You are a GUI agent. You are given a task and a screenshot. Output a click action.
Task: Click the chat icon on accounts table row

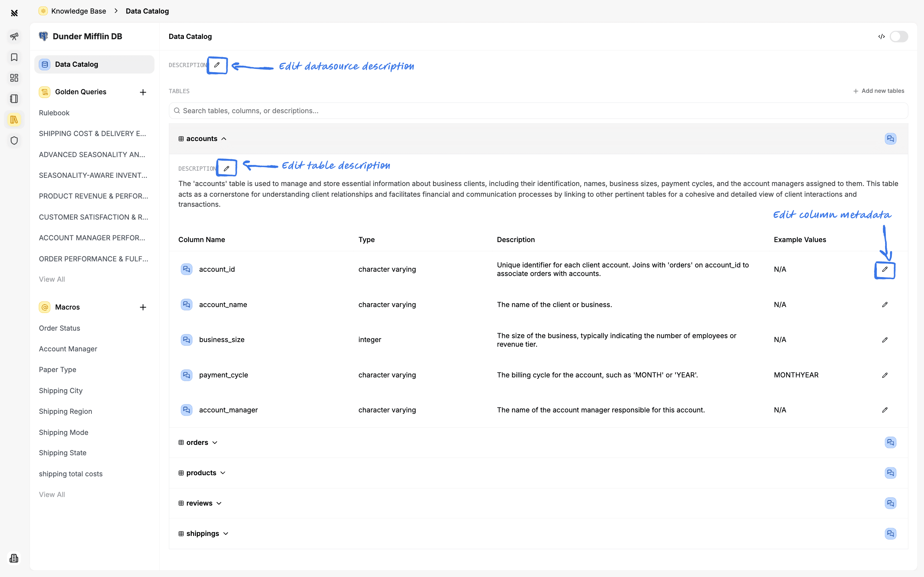click(891, 139)
